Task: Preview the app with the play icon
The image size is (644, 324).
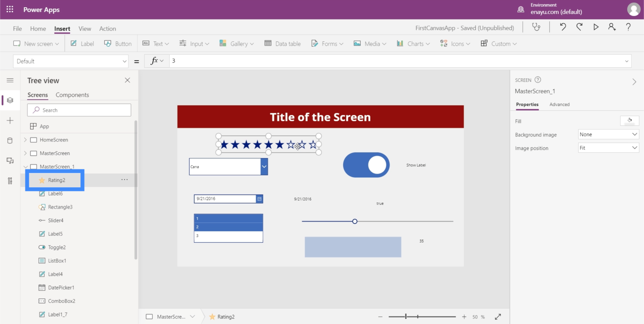Action: [596, 27]
